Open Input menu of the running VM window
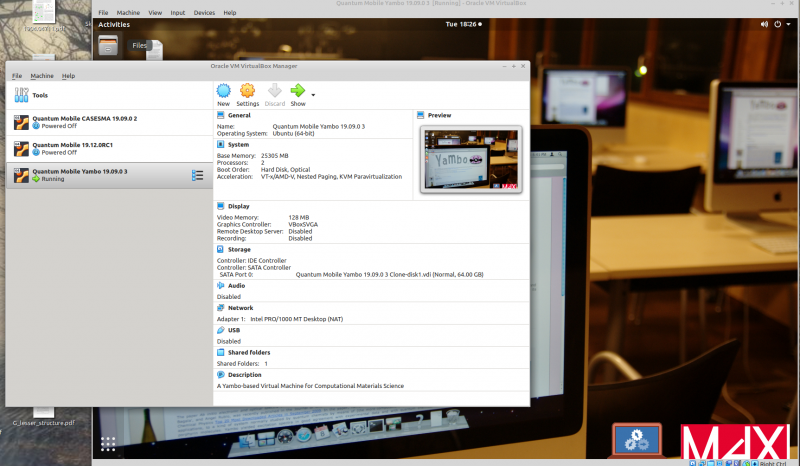Viewport: 800px width, 466px height. pos(178,12)
